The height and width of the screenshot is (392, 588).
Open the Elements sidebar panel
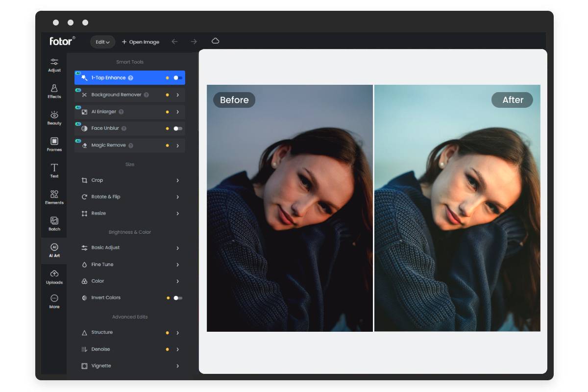[54, 197]
